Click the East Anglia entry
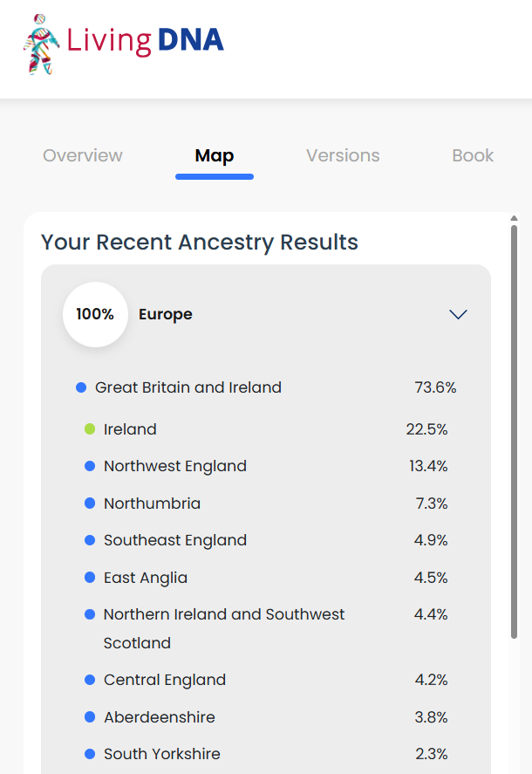 coord(266,577)
